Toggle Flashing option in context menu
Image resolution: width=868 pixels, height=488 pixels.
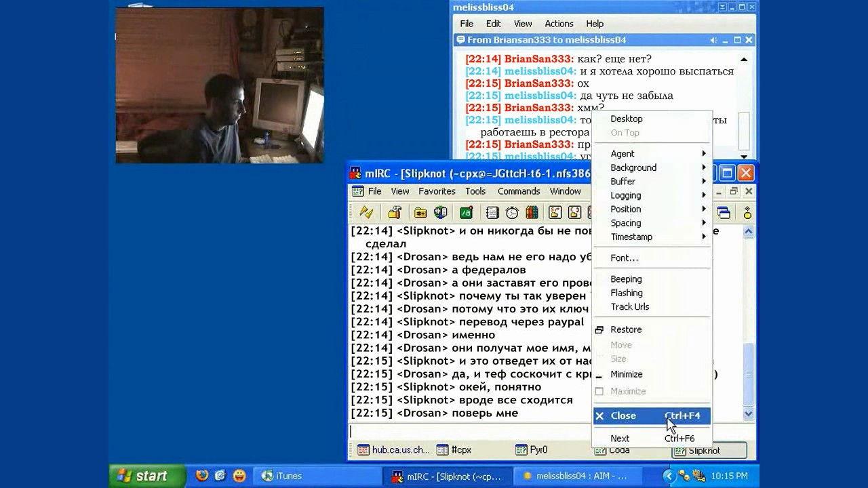click(x=626, y=293)
